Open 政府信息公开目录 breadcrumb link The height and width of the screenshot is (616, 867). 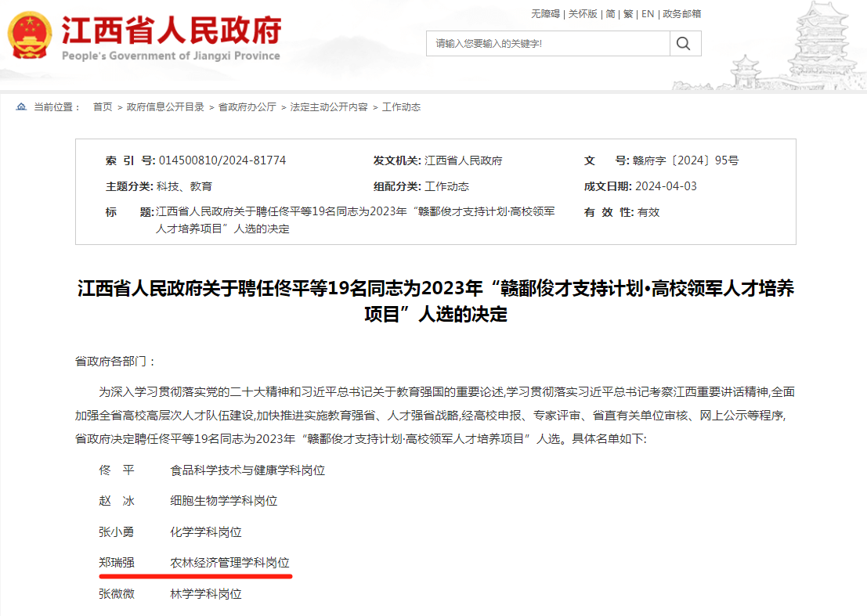[165, 107]
